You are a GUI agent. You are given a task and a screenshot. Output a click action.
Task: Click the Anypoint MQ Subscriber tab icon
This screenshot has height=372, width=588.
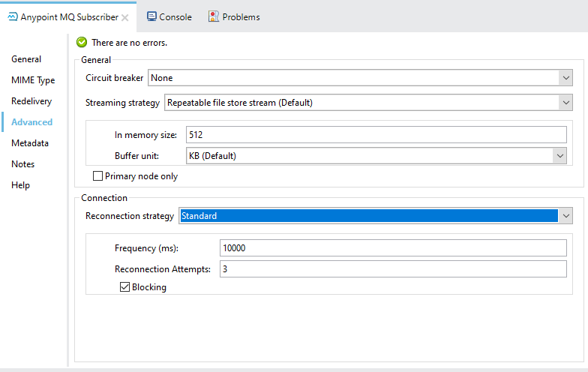pyautogui.click(x=12, y=16)
